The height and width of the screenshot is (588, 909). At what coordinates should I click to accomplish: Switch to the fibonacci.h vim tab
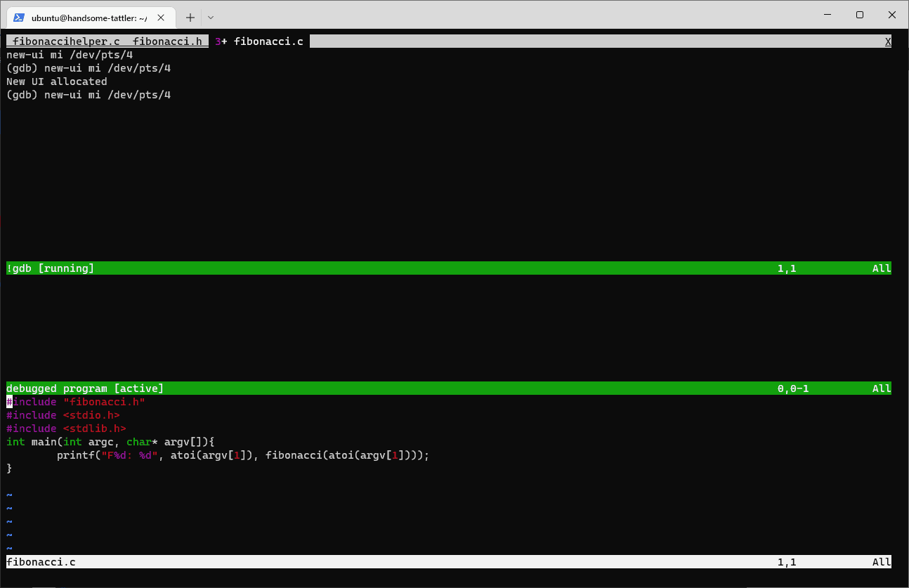click(167, 41)
